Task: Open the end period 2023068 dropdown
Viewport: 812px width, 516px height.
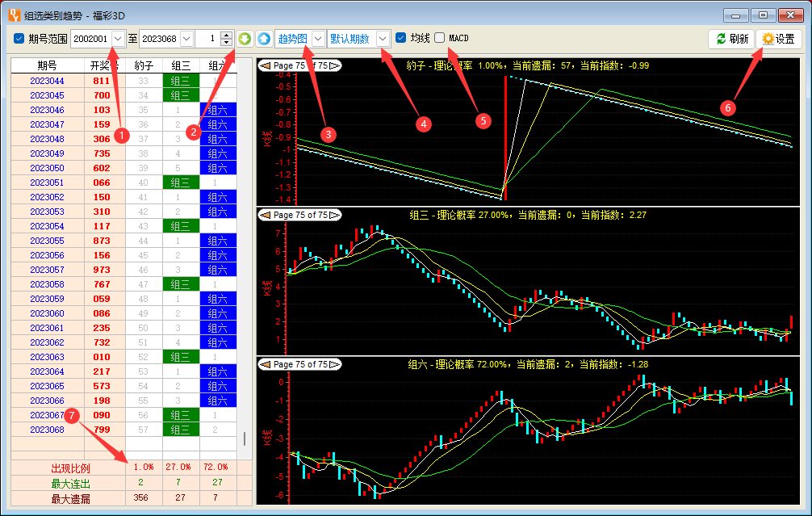Action: (186, 39)
